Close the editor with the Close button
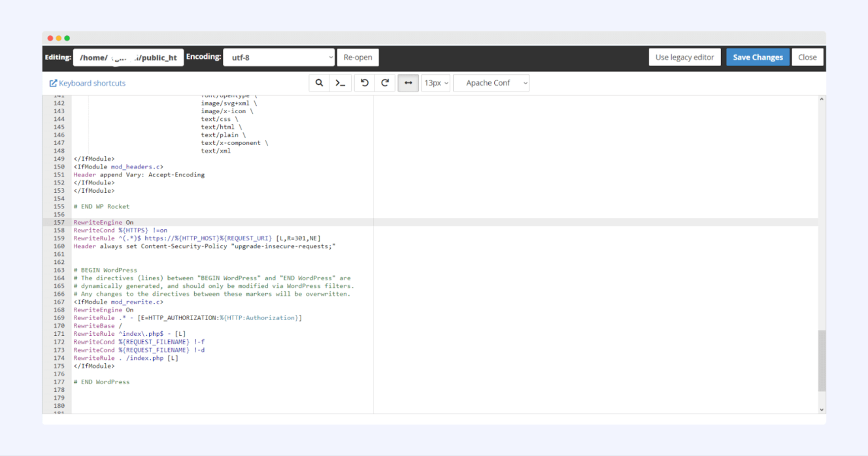The image size is (868, 456). click(807, 57)
